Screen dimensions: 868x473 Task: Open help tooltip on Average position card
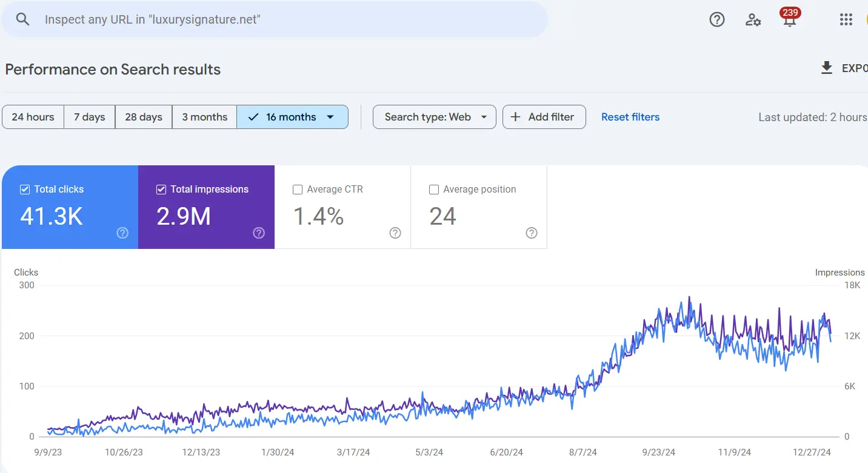pyautogui.click(x=531, y=233)
